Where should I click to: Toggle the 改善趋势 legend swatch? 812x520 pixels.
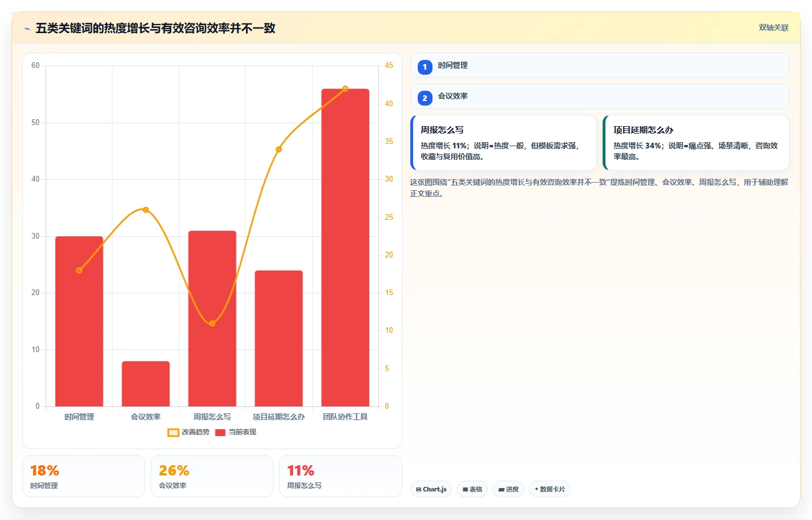(x=173, y=433)
